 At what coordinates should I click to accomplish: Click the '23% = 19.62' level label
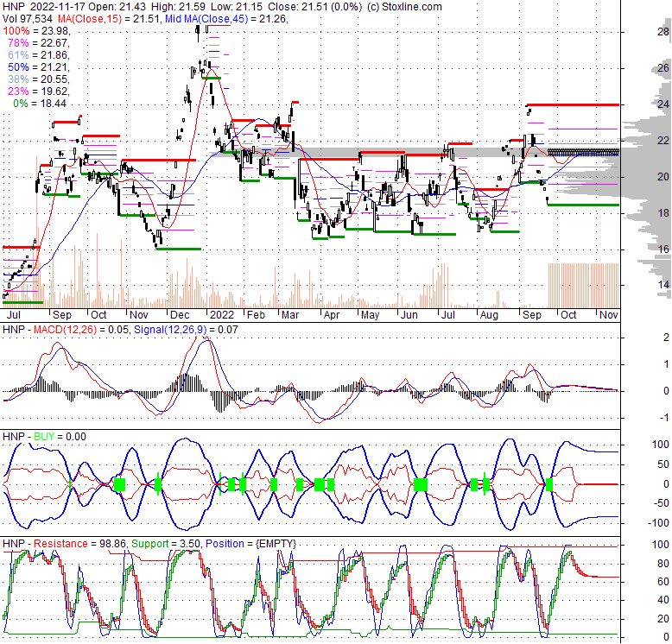[x=38, y=92]
